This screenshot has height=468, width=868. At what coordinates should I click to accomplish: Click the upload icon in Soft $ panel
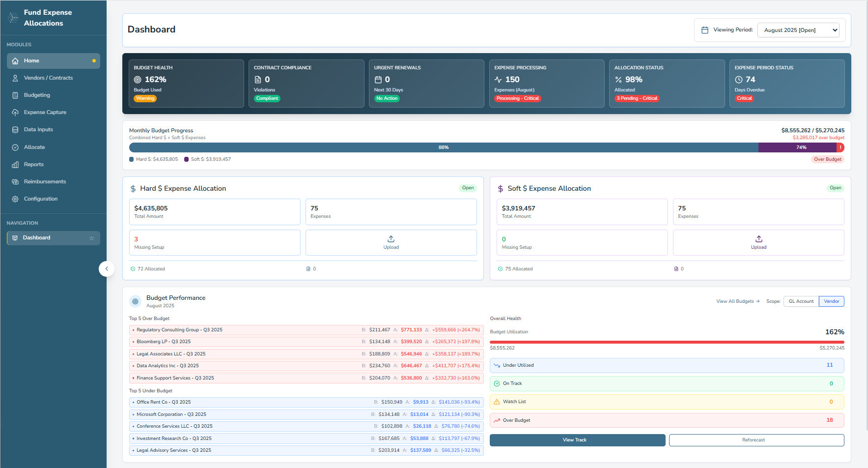point(758,239)
